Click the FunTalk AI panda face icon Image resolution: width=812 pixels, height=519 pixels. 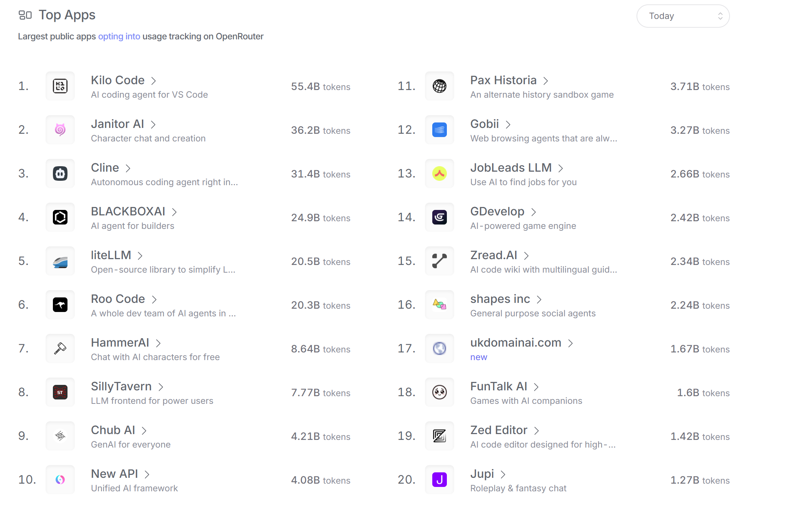(x=440, y=392)
